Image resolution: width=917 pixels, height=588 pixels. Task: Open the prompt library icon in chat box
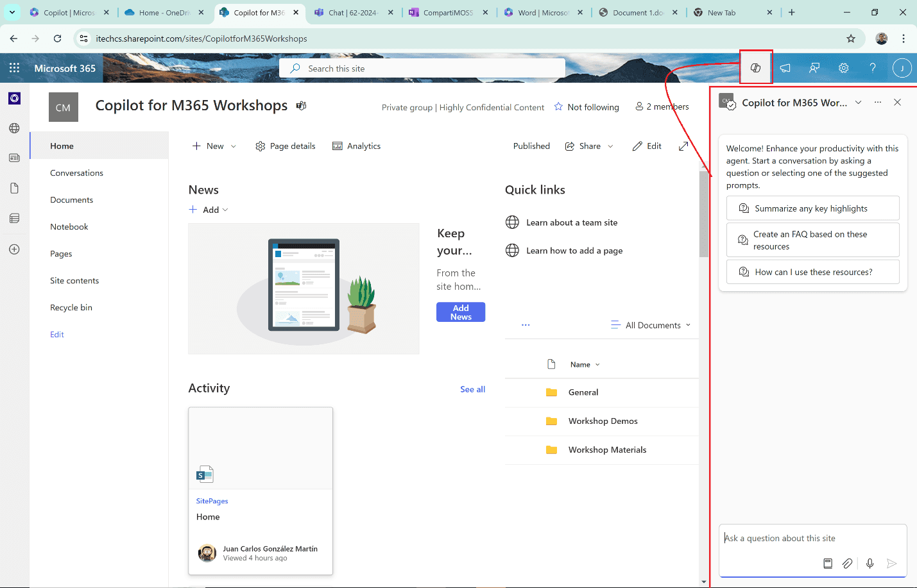click(828, 564)
